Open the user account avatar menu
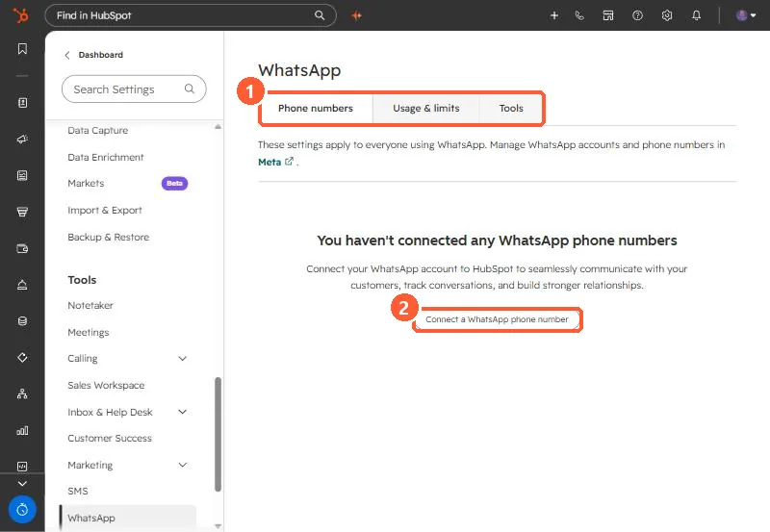The height and width of the screenshot is (532, 770). tap(745, 15)
